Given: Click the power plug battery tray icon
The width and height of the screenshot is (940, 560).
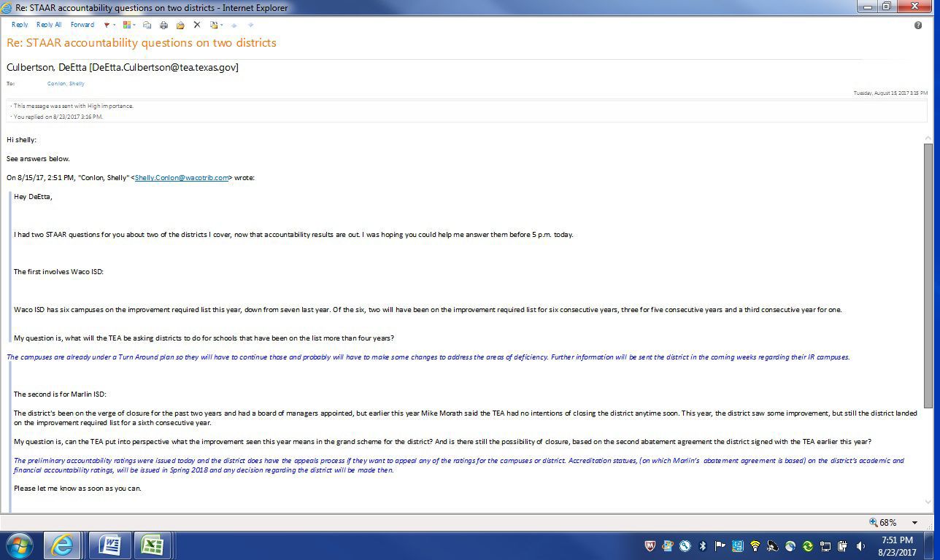Looking at the screenshot, I should (x=843, y=545).
